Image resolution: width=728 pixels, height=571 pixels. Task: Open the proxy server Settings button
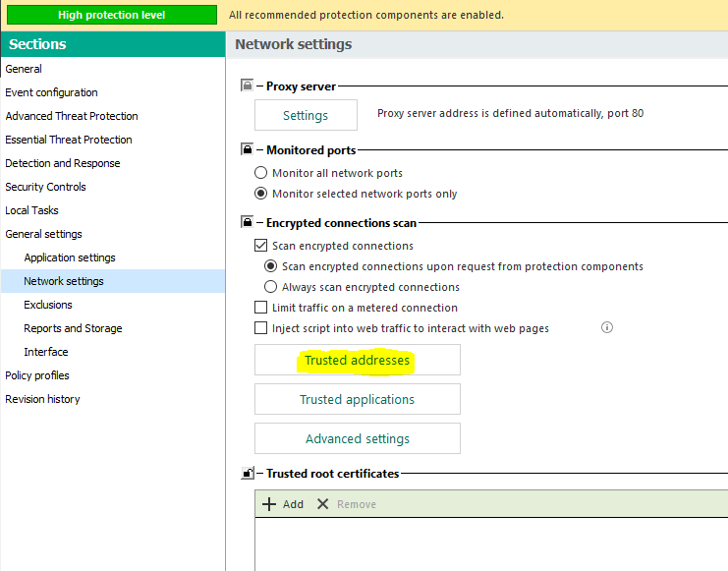(306, 115)
